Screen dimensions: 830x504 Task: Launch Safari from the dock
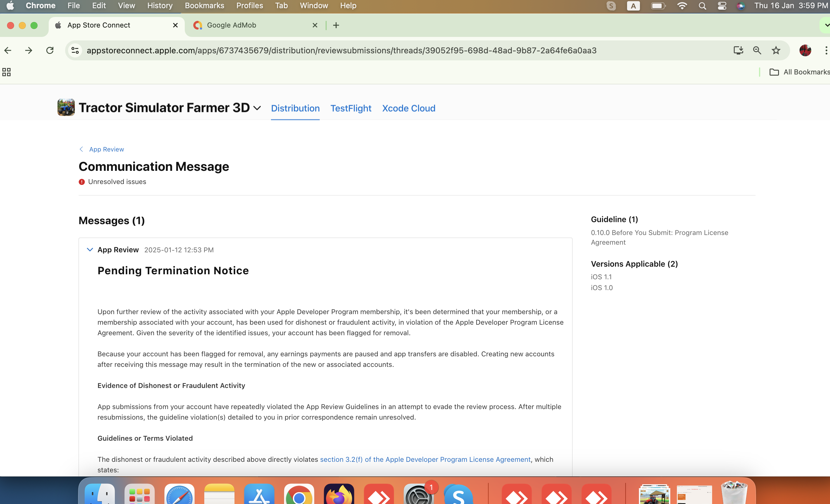click(179, 494)
